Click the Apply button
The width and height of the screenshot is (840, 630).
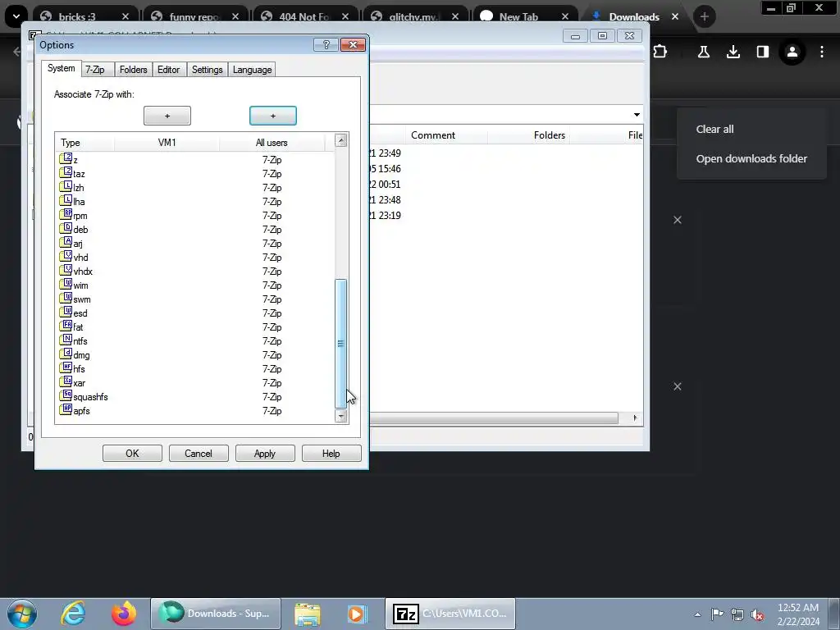click(265, 453)
